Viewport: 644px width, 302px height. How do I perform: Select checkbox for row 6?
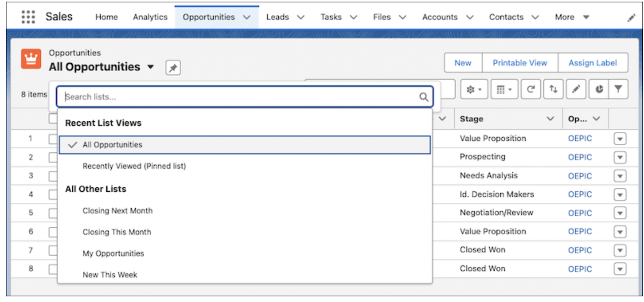pyautogui.click(x=53, y=232)
